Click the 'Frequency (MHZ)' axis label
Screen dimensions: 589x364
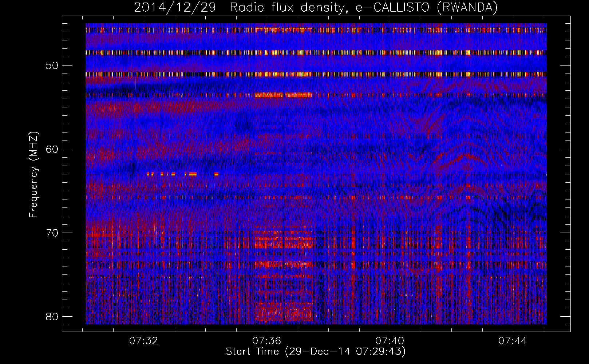[33, 175]
